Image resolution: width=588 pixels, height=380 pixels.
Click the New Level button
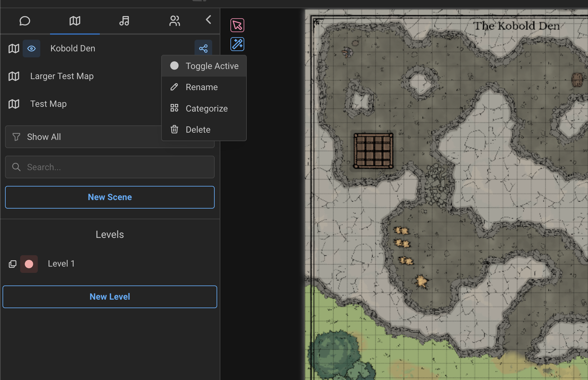[110, 297]
